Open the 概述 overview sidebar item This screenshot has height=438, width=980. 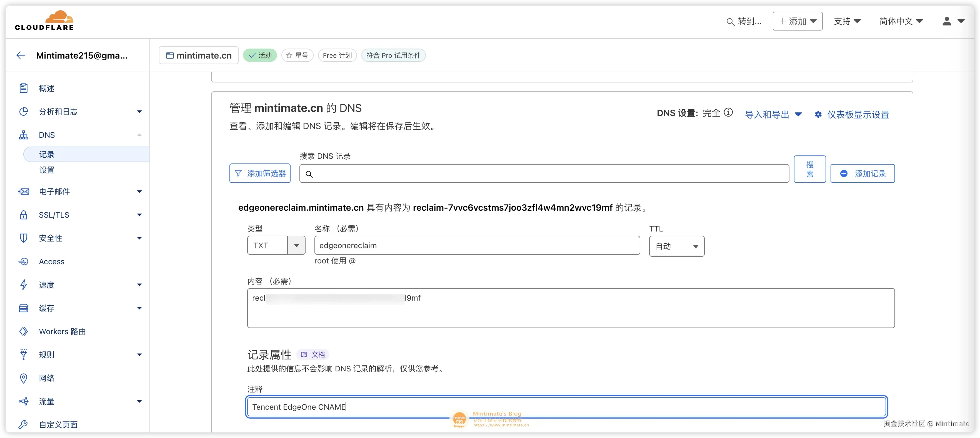pyautogui.click(x=46, y=89)
